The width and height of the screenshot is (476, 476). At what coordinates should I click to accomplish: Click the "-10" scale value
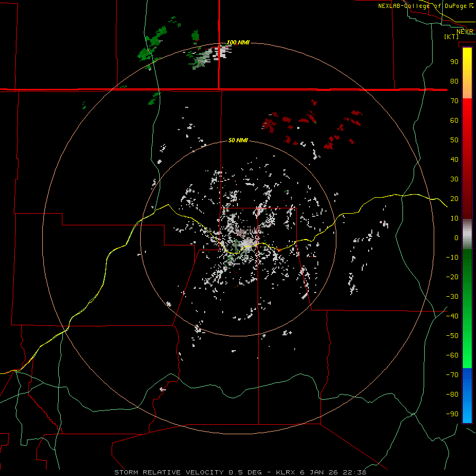(x=452, y=258)
